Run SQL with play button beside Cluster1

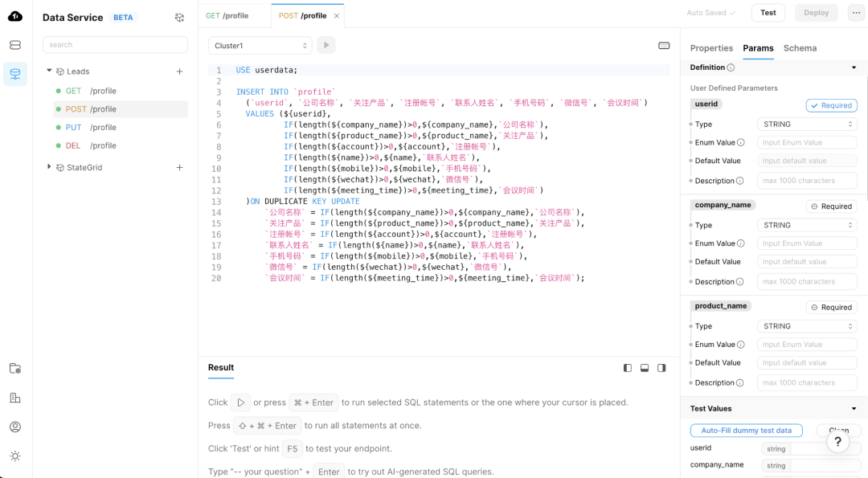(x=326, y=45)
